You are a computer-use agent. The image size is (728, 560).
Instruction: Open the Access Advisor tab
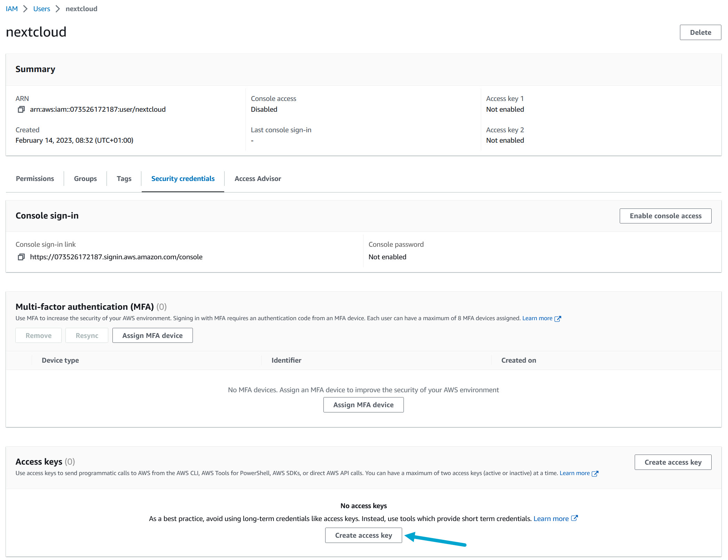(258, 179)
